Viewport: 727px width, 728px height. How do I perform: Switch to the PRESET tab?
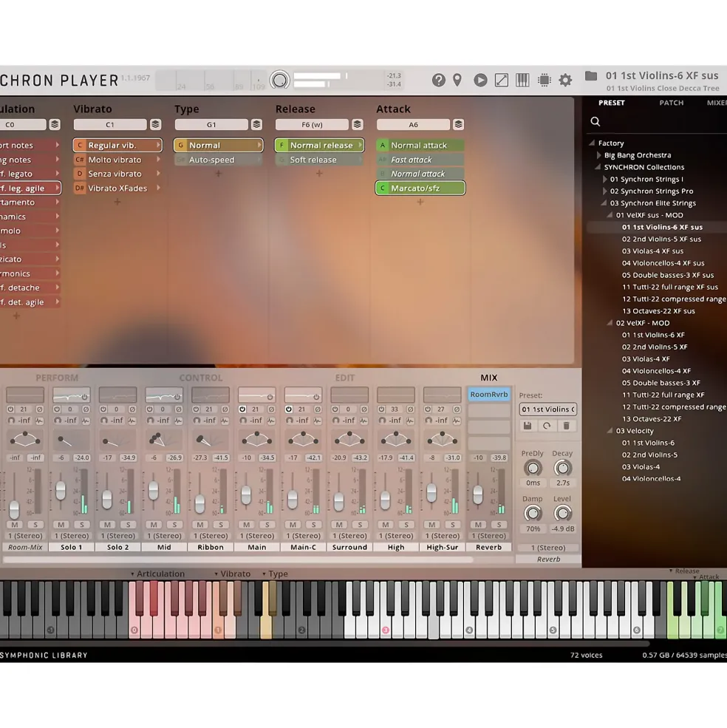[x=612, y=103]
